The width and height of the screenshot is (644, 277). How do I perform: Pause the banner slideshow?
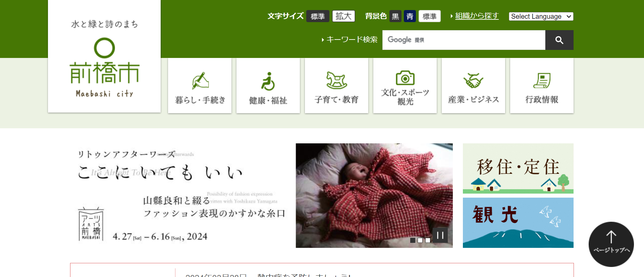(440, 235)
